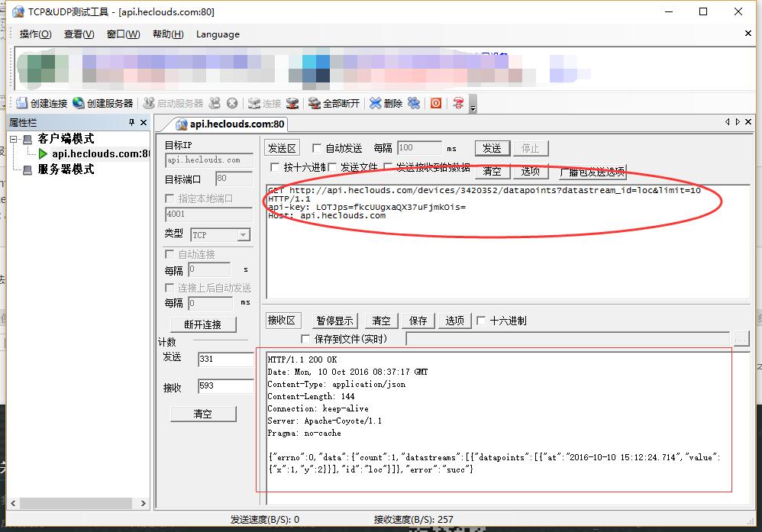Screen dimensions: 762x532
Task: Click the browse "..." button for the save file path
Action: [x=741, y=338]
